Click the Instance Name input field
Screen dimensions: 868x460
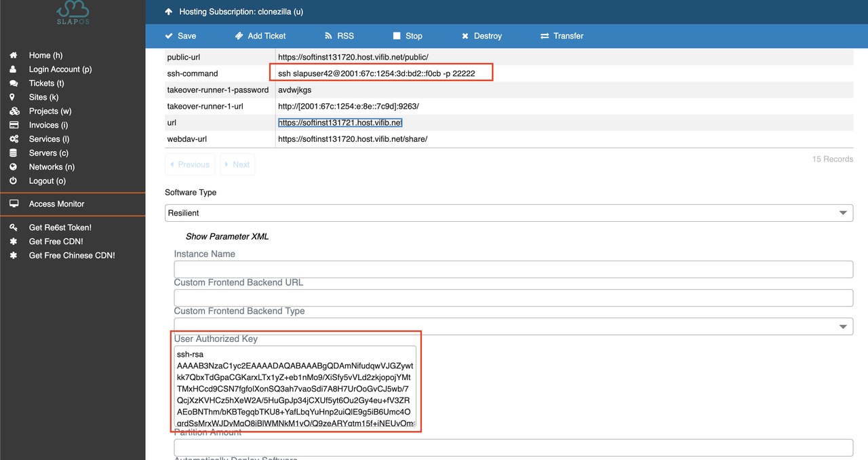[513, 269]
